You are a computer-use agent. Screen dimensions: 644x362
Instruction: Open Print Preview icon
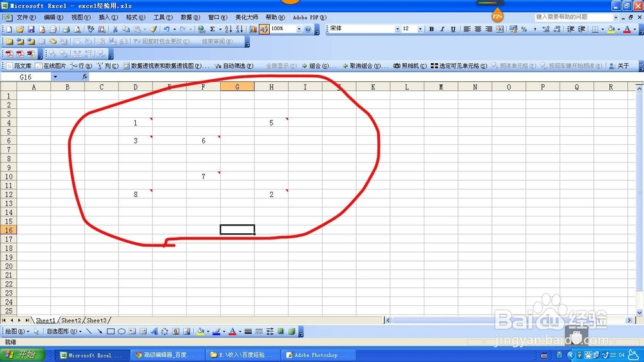[x=77, y=29]
